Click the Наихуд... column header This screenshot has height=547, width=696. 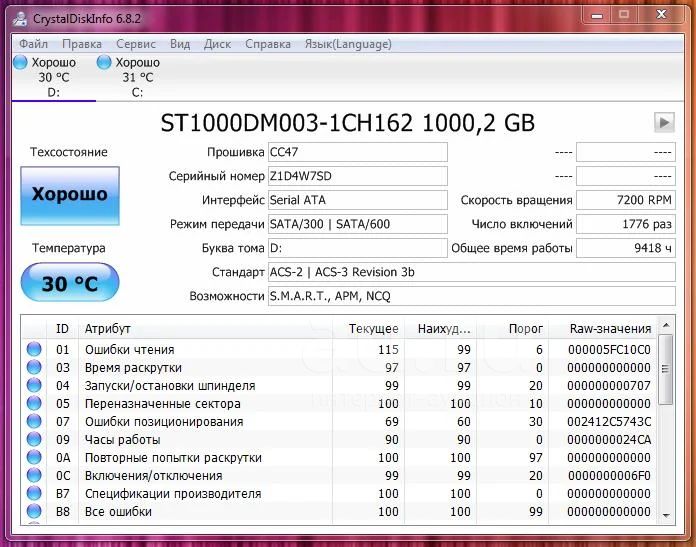coord(440,329)
